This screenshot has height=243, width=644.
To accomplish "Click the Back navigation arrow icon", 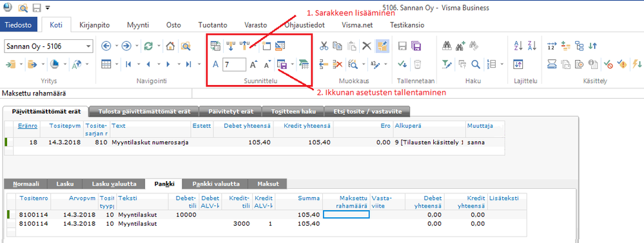I will tap(106, 46).
